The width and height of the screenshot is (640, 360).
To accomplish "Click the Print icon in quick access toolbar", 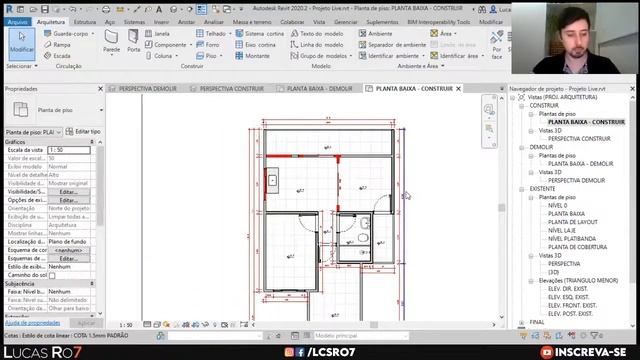I will 106,9.
